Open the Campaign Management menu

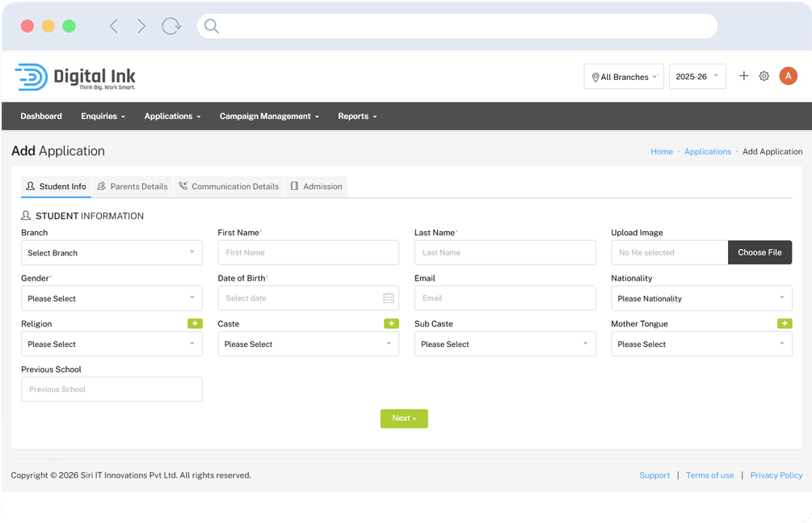click(x=269, y=116)
